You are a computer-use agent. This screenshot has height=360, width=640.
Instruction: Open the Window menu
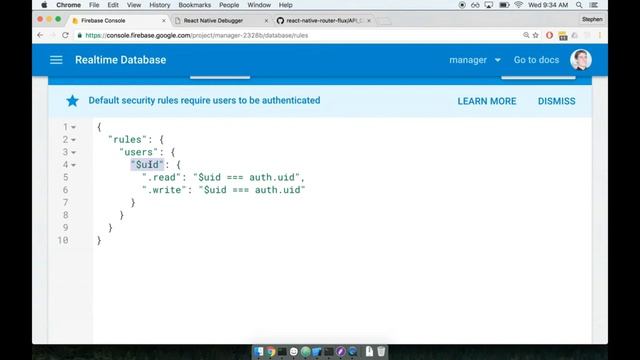[259, 5]
